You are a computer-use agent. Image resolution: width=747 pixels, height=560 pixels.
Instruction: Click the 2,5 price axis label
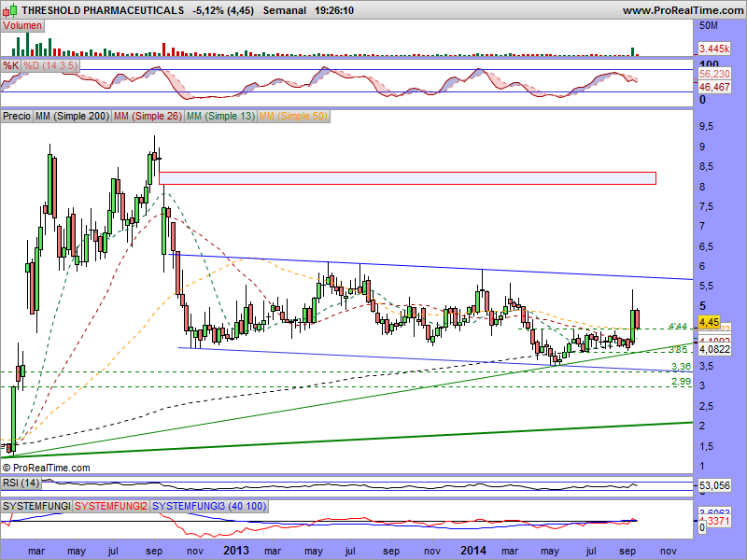707,406
